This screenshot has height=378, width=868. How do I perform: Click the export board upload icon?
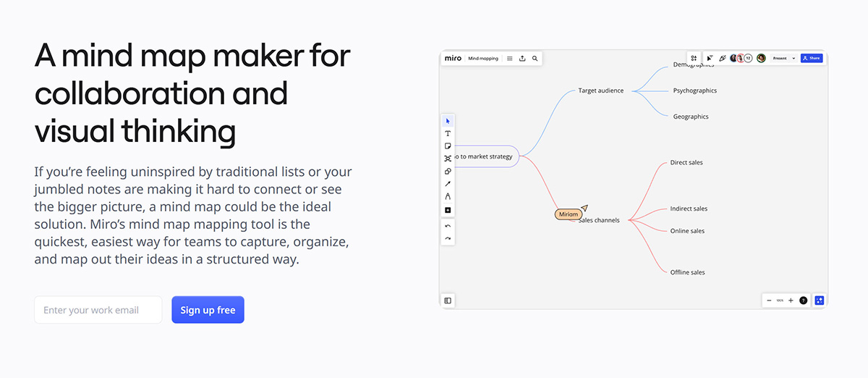[x=522, y=58]
